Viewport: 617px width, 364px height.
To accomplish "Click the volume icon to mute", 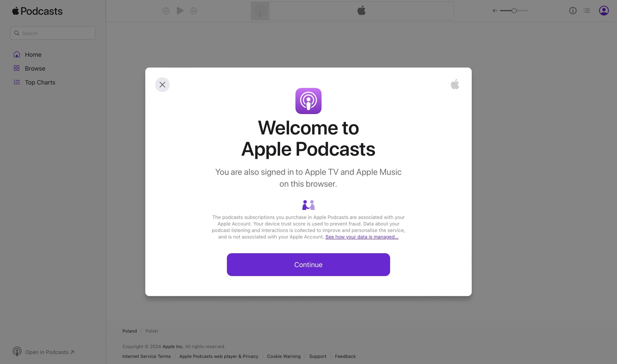I will click(x=494, y=10).
